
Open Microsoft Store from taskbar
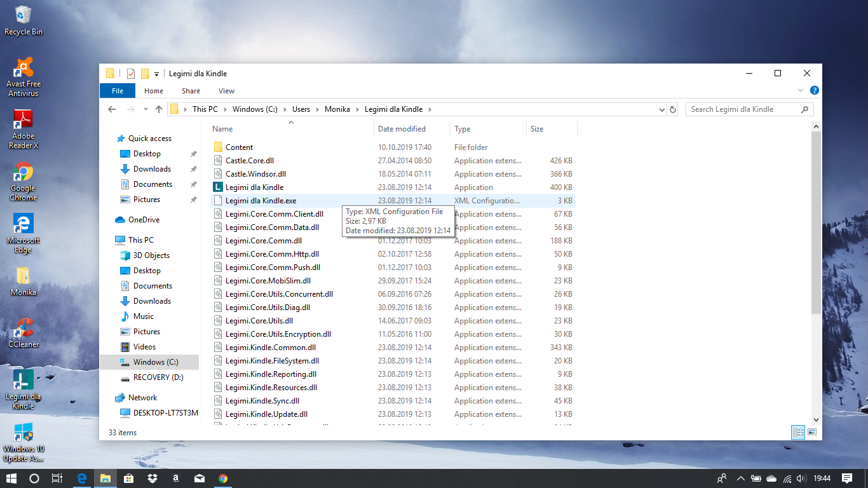pyautogui.click(x=129, y=478)
